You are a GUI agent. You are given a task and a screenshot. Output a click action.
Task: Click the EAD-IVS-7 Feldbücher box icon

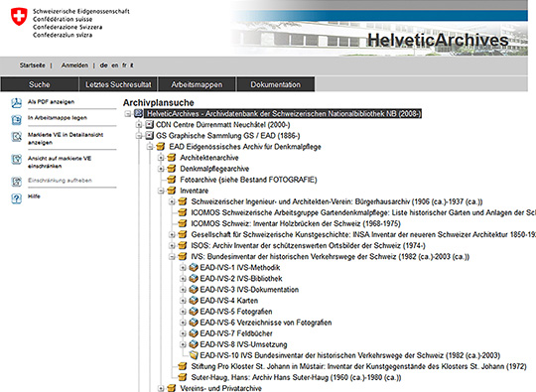coord(194,333)
